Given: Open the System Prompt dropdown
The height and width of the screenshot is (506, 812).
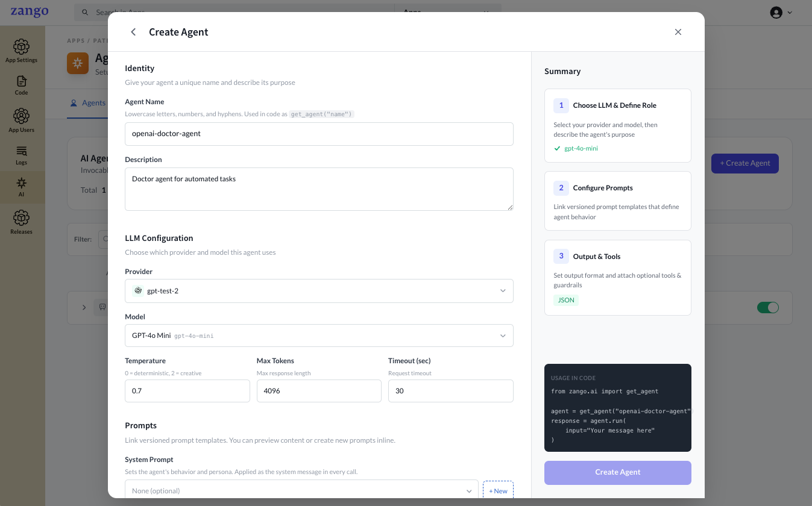Looking at the screenshot, I should click(x=301, y=490).
